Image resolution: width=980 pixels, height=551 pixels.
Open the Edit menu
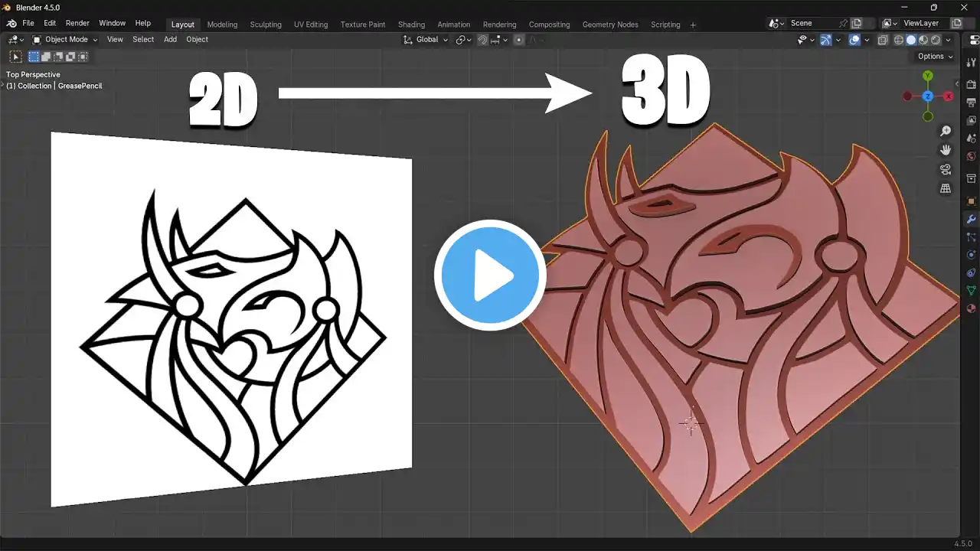tap(50, 24)
